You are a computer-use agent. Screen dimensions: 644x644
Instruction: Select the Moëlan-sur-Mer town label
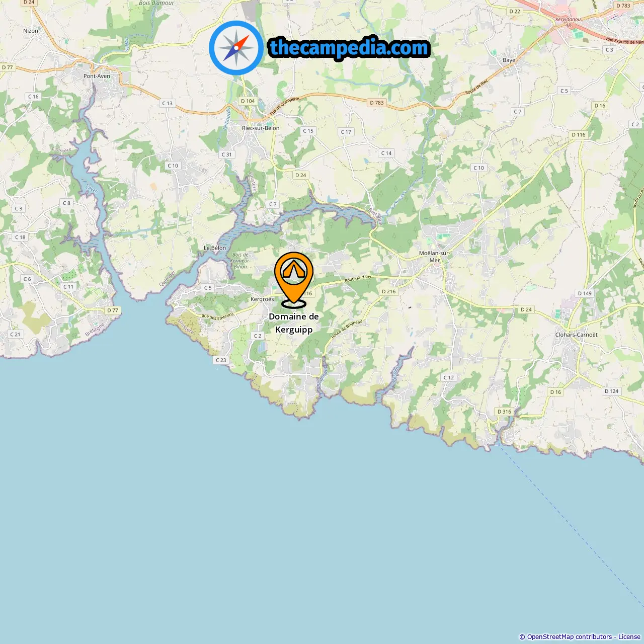click(x=434, y=257)
